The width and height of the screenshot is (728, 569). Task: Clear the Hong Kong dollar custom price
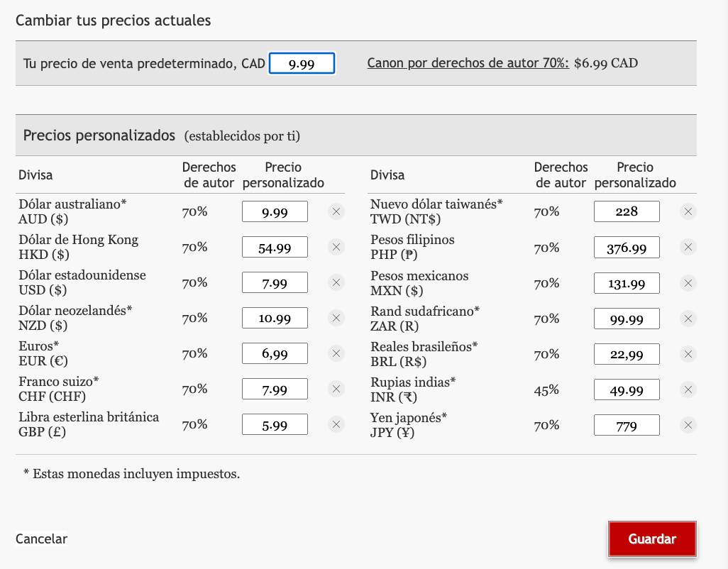click(x=336, y=247)
